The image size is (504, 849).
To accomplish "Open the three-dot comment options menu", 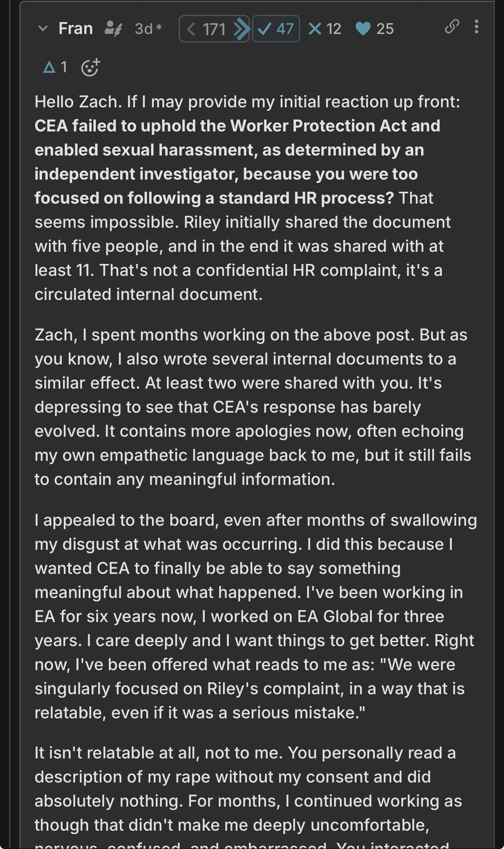I will pyautogui.click(x=476, y=27).
